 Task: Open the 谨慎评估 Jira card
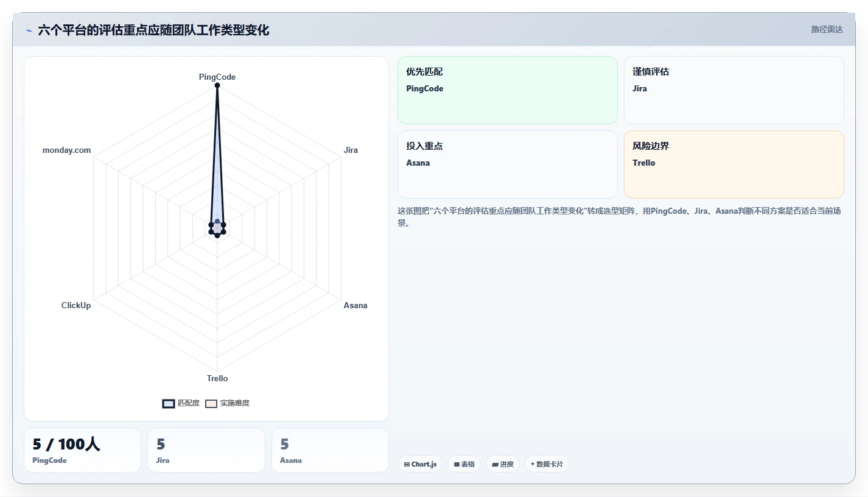tap(734, 90)
